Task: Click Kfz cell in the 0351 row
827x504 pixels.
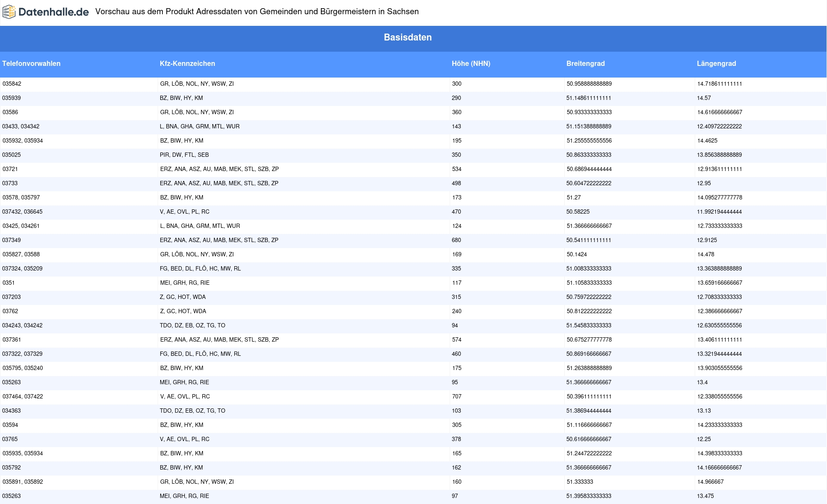Action: [185, 283]
